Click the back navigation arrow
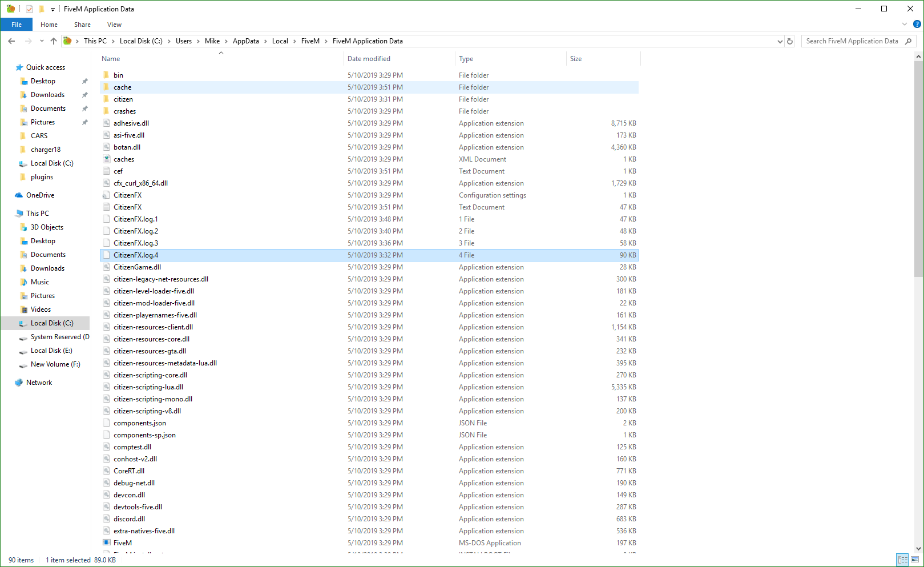This screenshot has height=567, width=924. (11, 41)
